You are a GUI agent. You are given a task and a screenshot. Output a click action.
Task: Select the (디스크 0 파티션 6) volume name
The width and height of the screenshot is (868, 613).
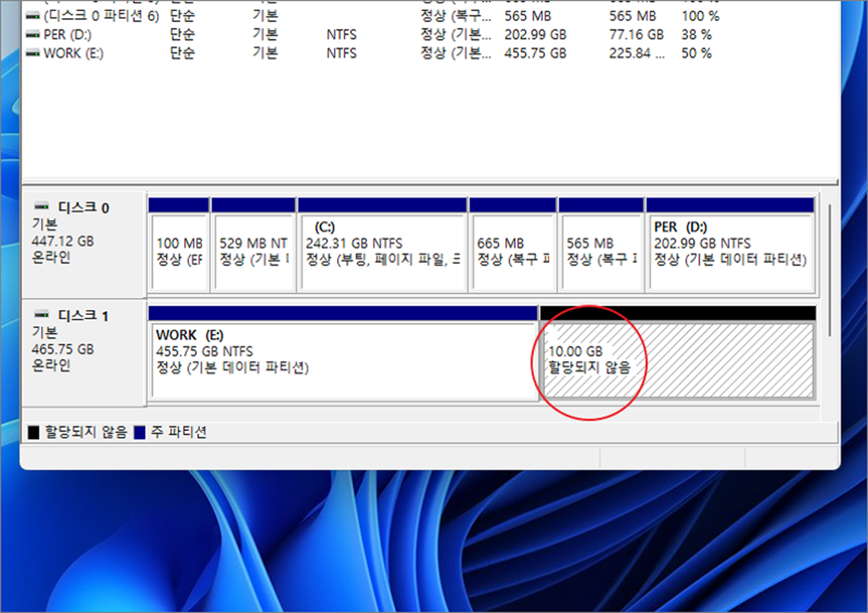101,15
